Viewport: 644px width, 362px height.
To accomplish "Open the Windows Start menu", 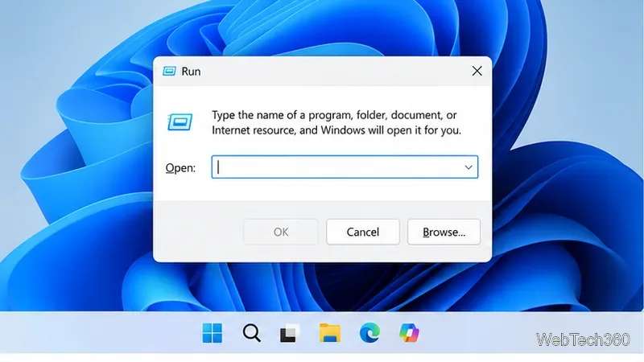I will tap(213, 333).
